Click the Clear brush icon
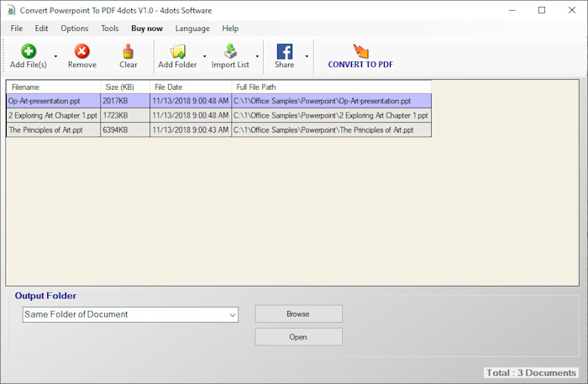 (128, 51)
